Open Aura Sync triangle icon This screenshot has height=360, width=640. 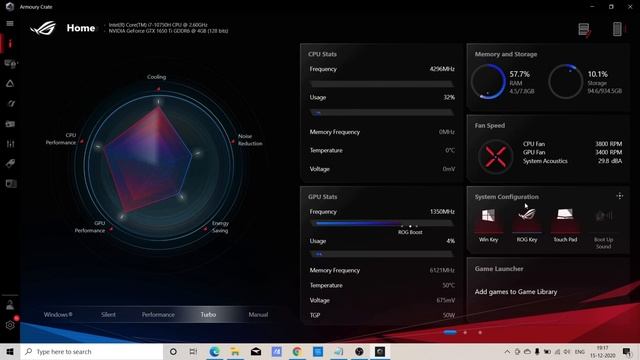tap(10, 84)
